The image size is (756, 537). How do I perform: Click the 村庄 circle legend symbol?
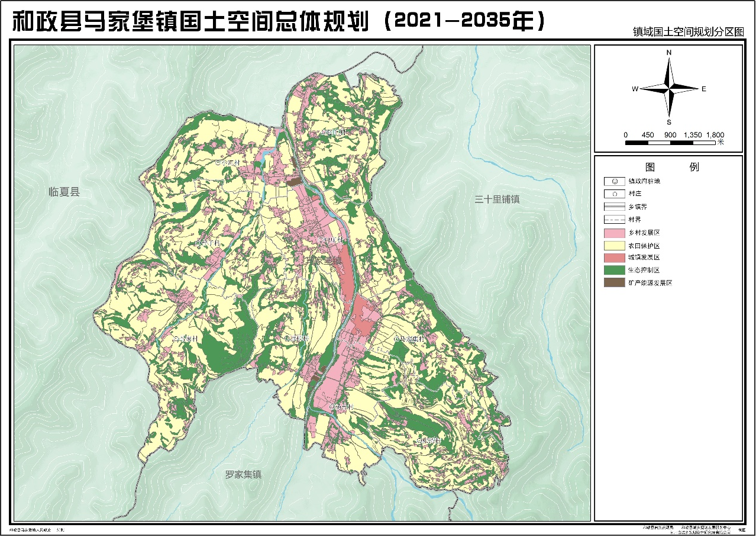pos(615,194)
